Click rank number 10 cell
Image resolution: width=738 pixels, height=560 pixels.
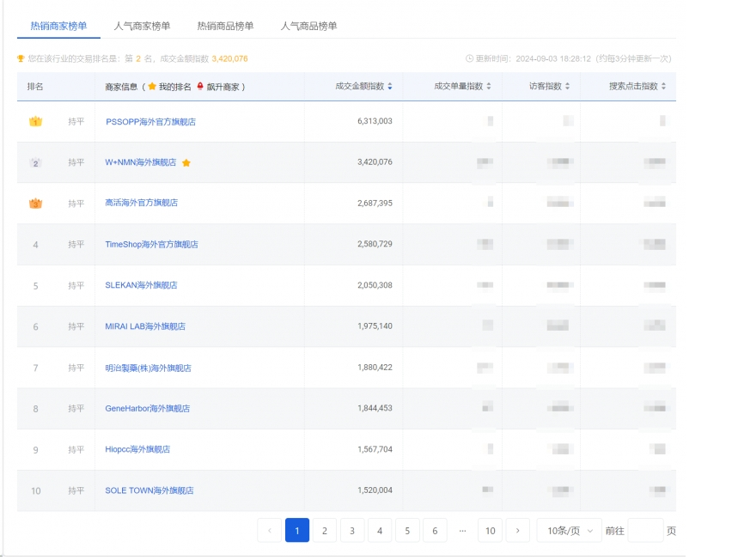[x=36, y=490]
